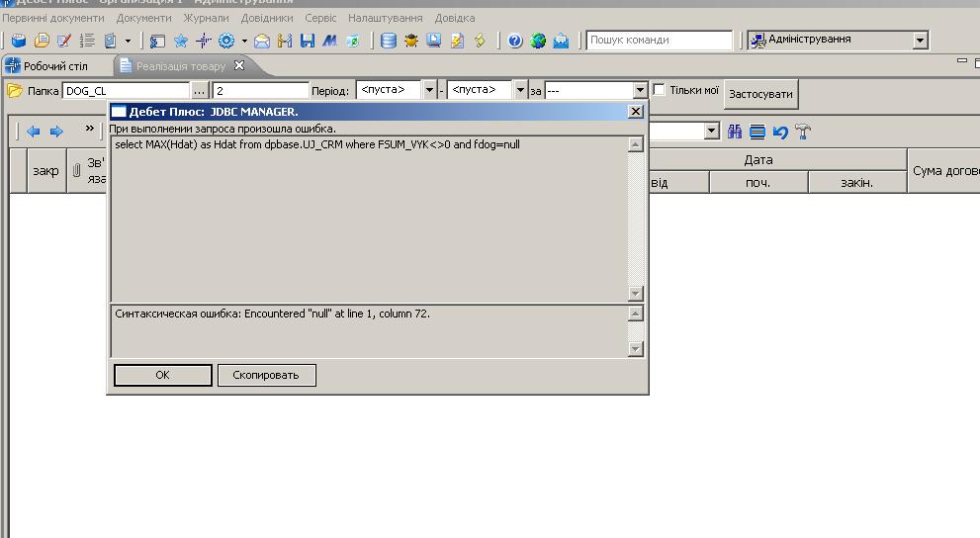
Task: Click the blue floppy disk save icon
Action: pos(308,42)
